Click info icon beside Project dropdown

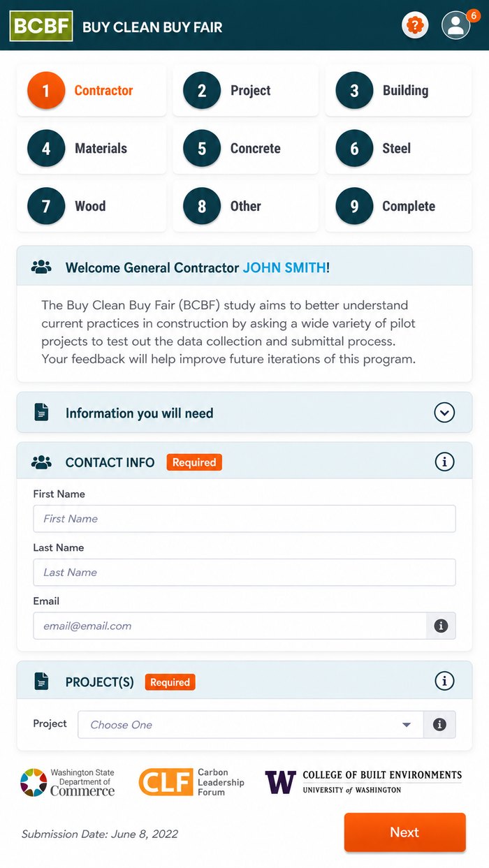coord(439,725)
